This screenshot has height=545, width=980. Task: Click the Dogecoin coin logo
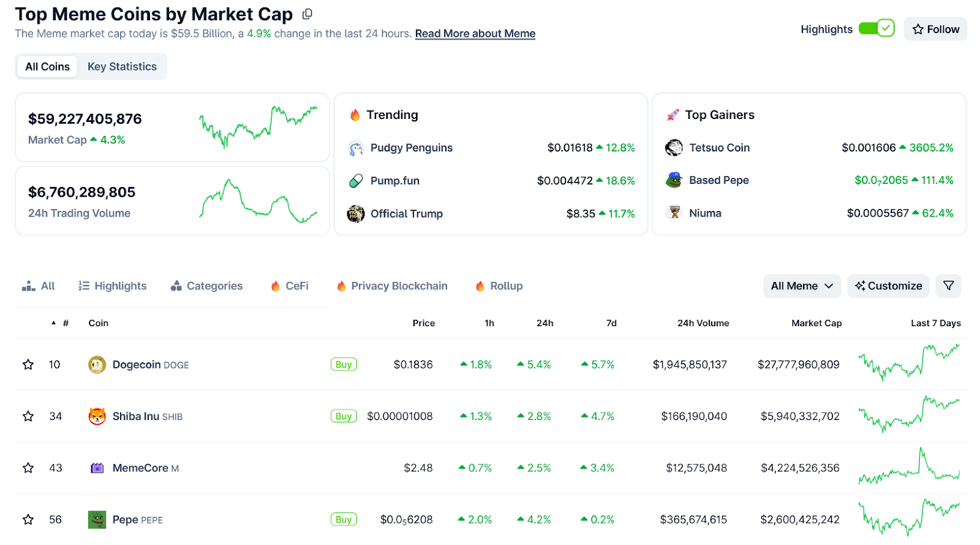point(97,365)
